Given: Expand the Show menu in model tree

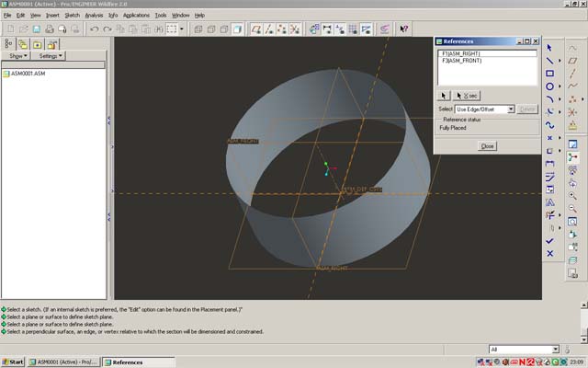Looking at the screenshot, I should click(17, 56).
